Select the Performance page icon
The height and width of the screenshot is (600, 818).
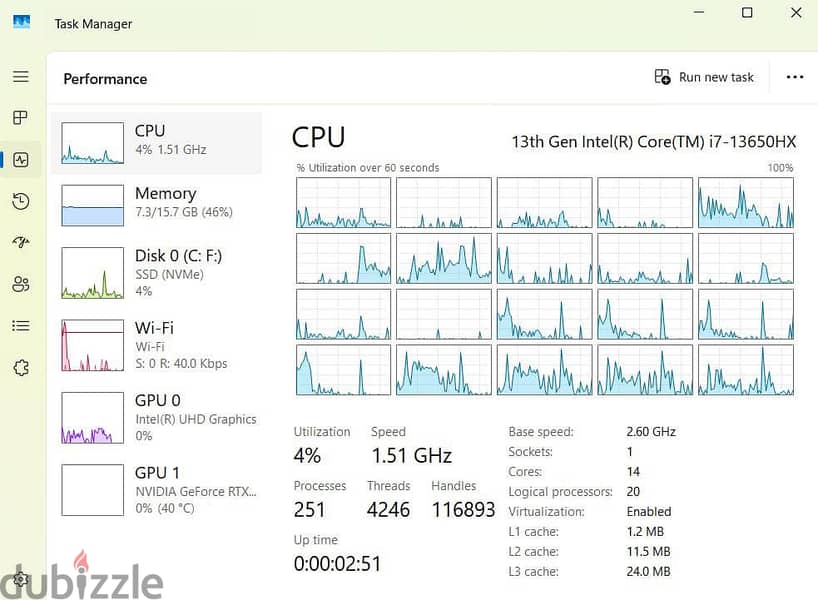tap(21, 160)
